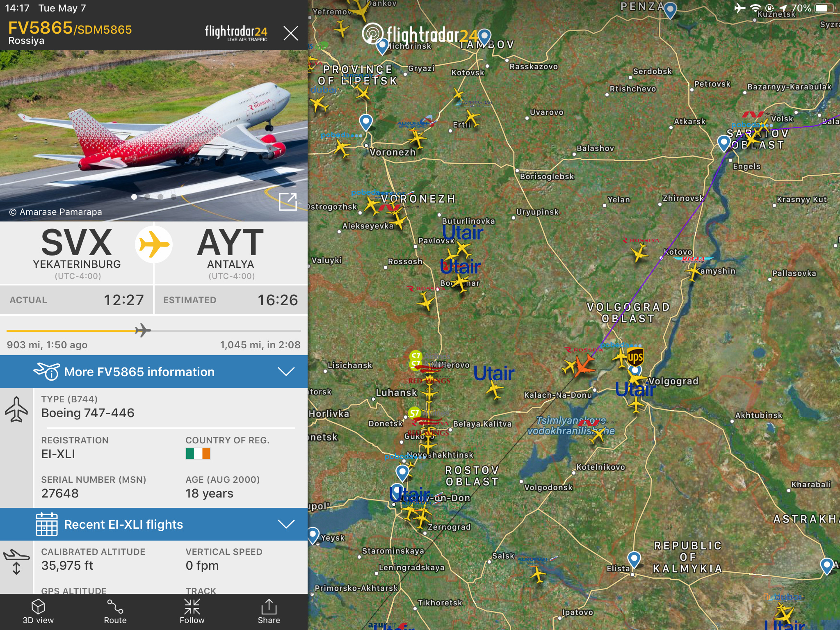Tap the airport pin near Elista
This screenshot has height=630, width=840.
pyautogui.click(x=634, y=559)
